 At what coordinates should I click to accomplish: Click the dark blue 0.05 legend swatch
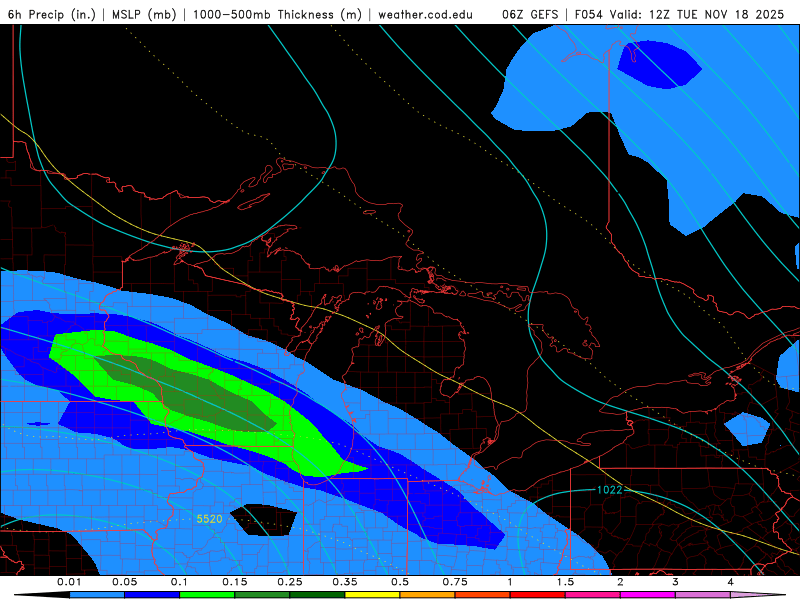pyautogui.click(x=152, y=595)
